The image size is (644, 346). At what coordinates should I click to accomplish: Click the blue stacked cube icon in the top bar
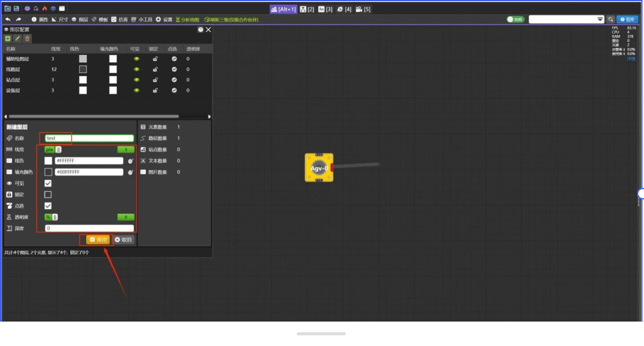(53, 8)
